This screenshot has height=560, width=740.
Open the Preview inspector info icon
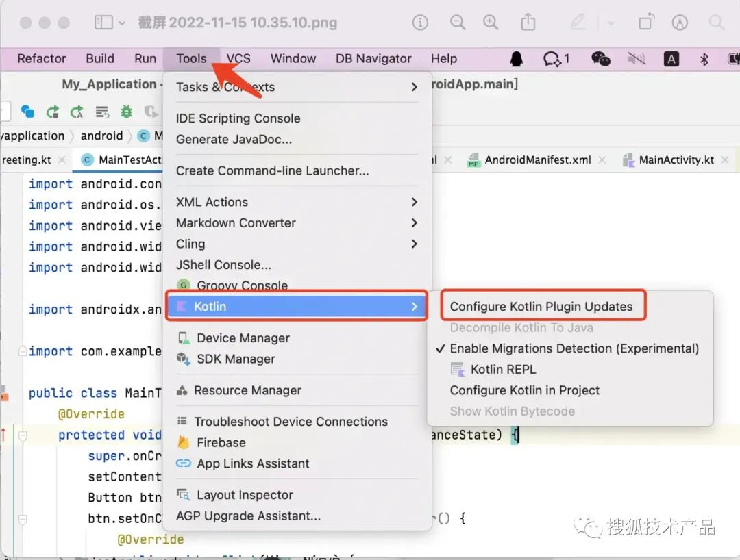[x=420, y=22]
